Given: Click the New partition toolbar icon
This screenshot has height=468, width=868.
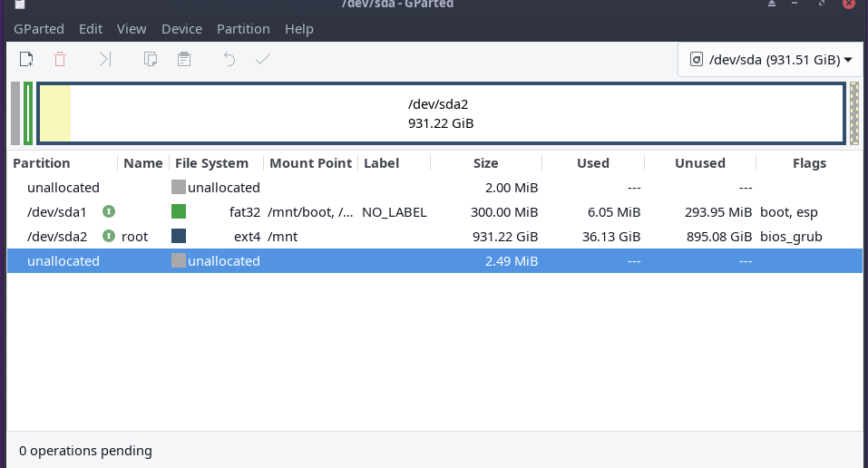Looking at the screenshot, I should pyautogui.click(x=27, y=60).
